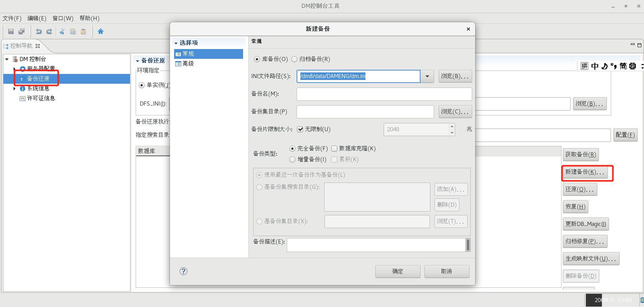The image size is (644, 307).
Task: Collapse the 备份还原 section header arrow
Action: (x=138, y=61)
